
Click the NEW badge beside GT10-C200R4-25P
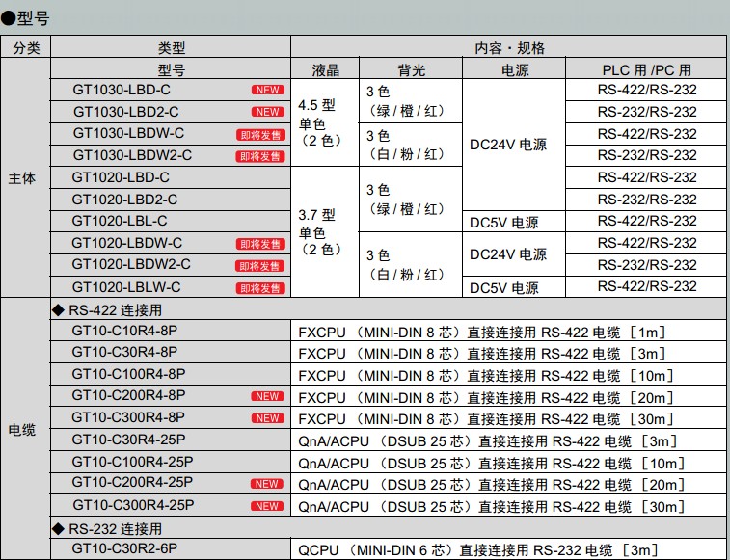pyautogui.click(x=267, y=484)
